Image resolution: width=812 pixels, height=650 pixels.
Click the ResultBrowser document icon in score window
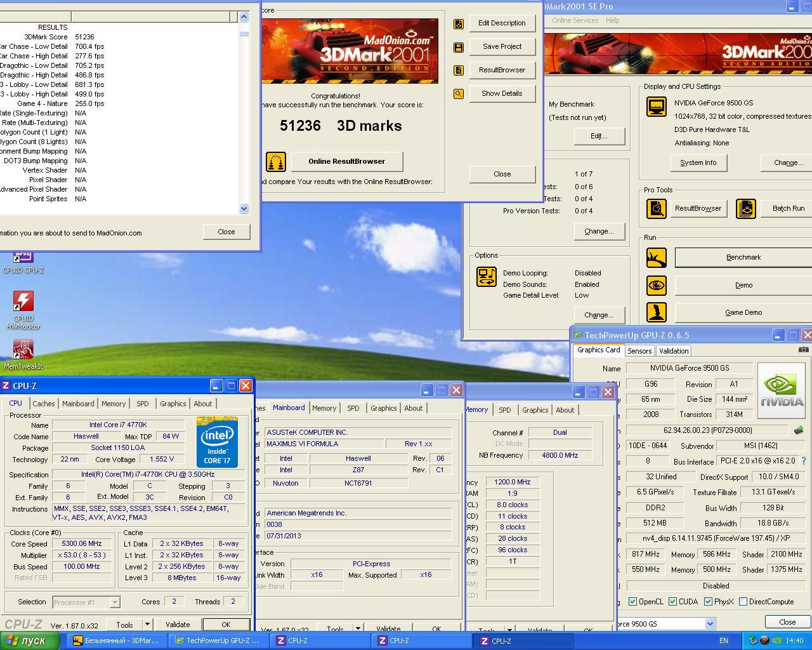[x=459, y=70]
